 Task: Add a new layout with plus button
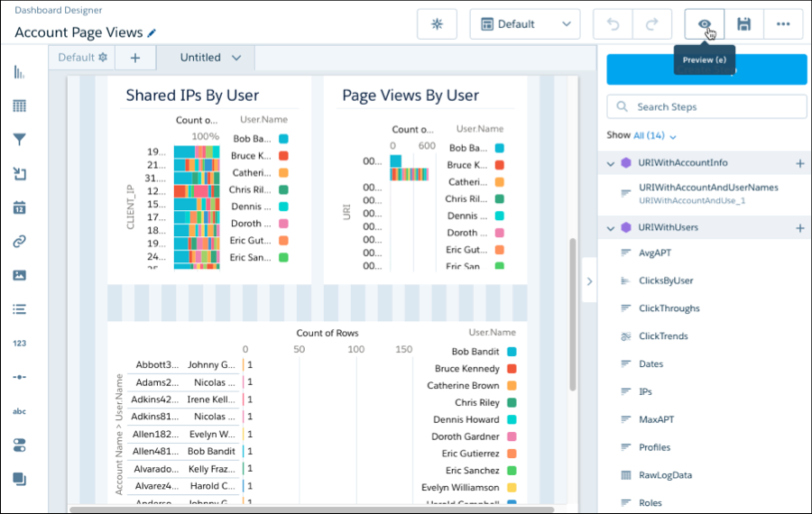(x=135, y=58)
